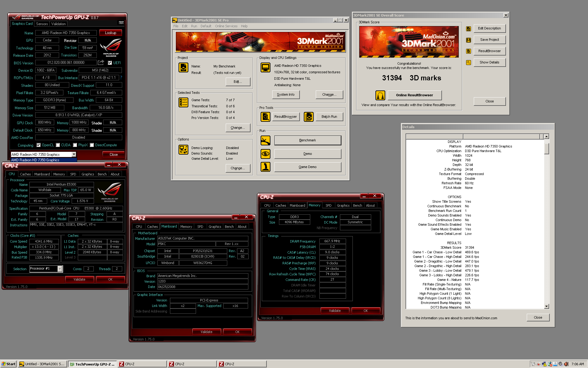
Task: Click Details scrollbar down arrow
Action: (x=546, y=306)
